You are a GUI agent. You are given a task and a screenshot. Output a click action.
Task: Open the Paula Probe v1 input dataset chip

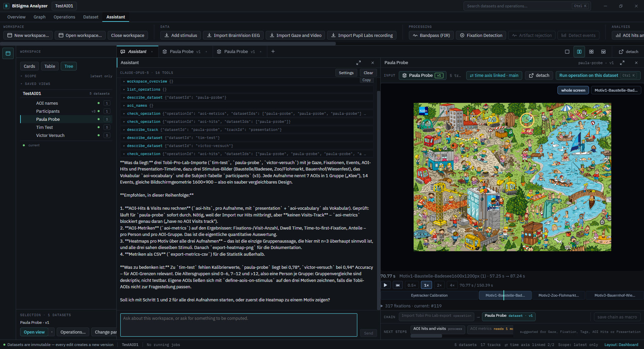click(423, 76)
